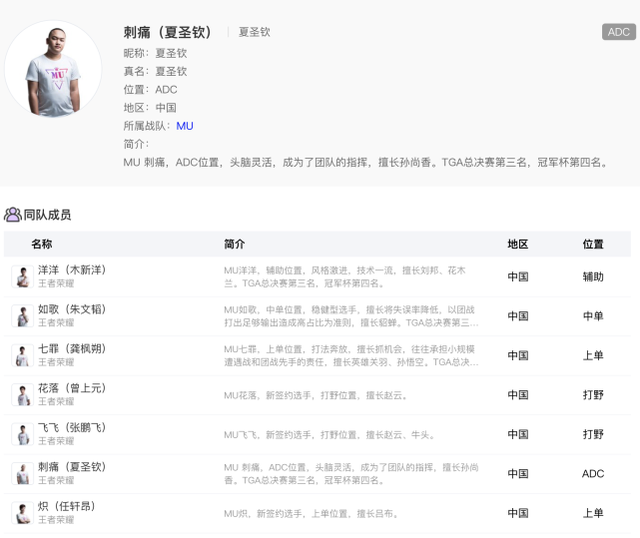Viewport: 640px width, 538px height.
Task: Click the 简介 column header
Action: tap(234, 244)
